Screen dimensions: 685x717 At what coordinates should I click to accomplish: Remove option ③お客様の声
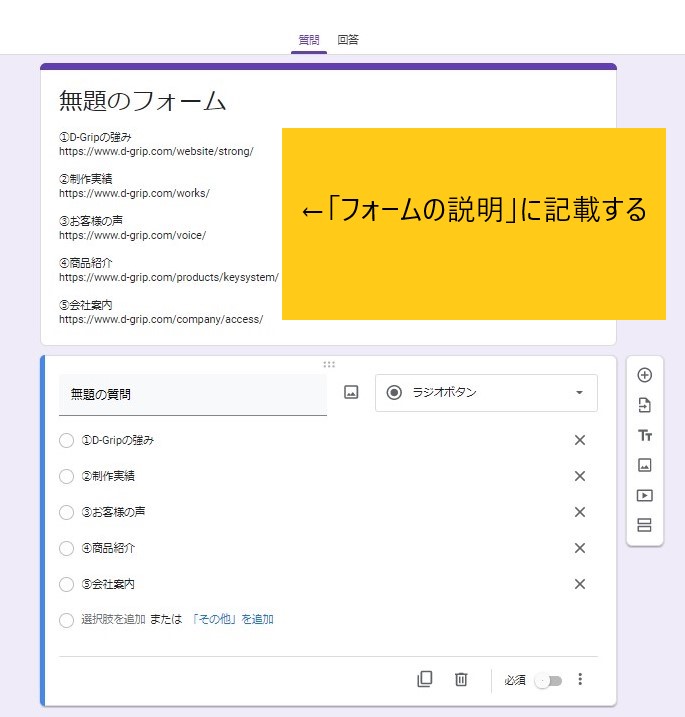580,512
